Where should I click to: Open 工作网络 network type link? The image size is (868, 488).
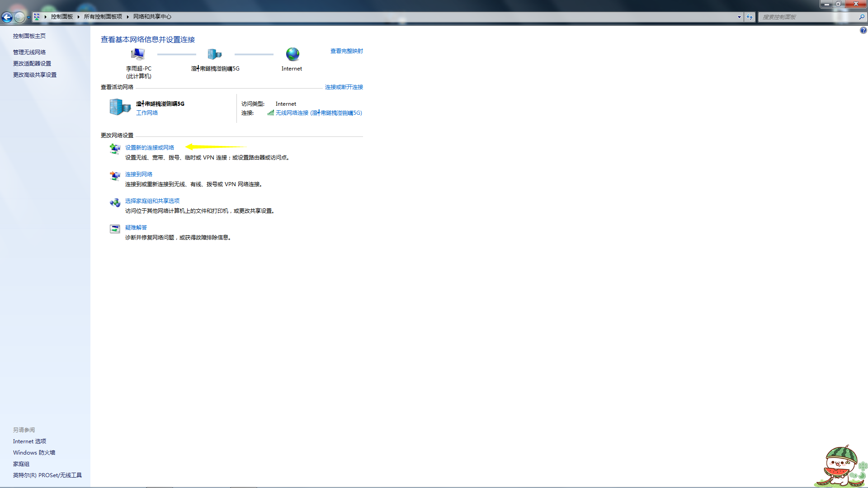coord(147,113)
